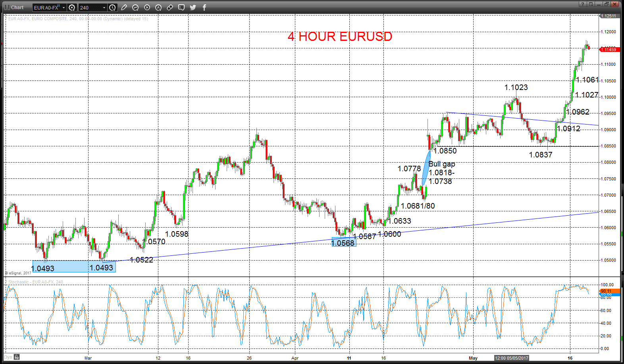Screen dimensions: 624x364
Task: Click the 1.0587 price label
Action: pyautogui.click(x=364, y=236)
